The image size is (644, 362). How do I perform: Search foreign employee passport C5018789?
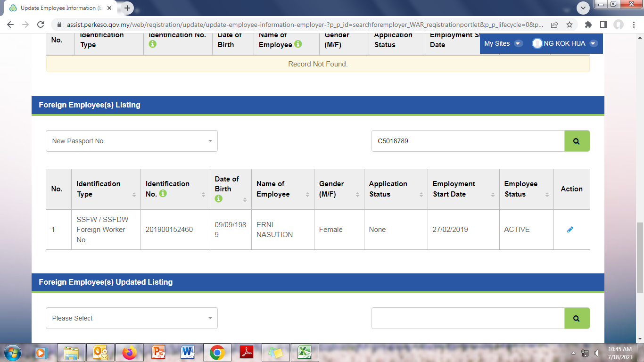click(x=577, y=141)
